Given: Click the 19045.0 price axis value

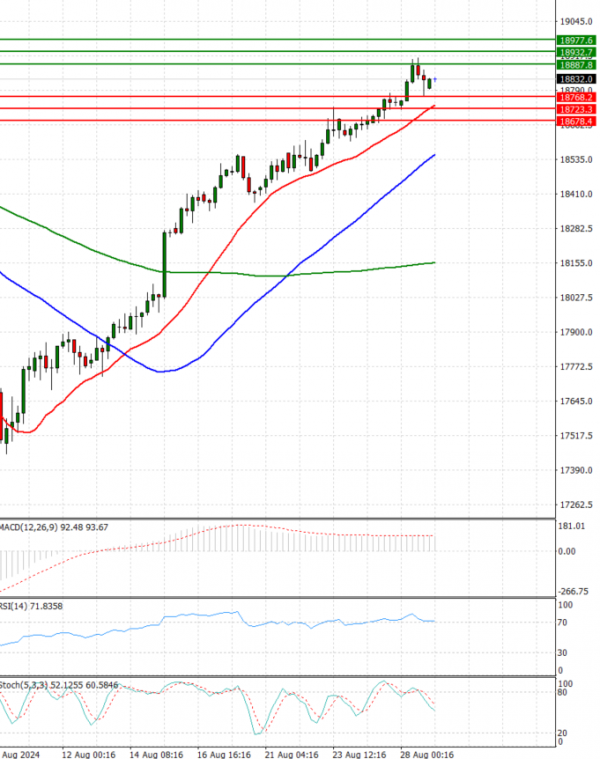Looking at the screenshot, I should (x=576, y=21).
